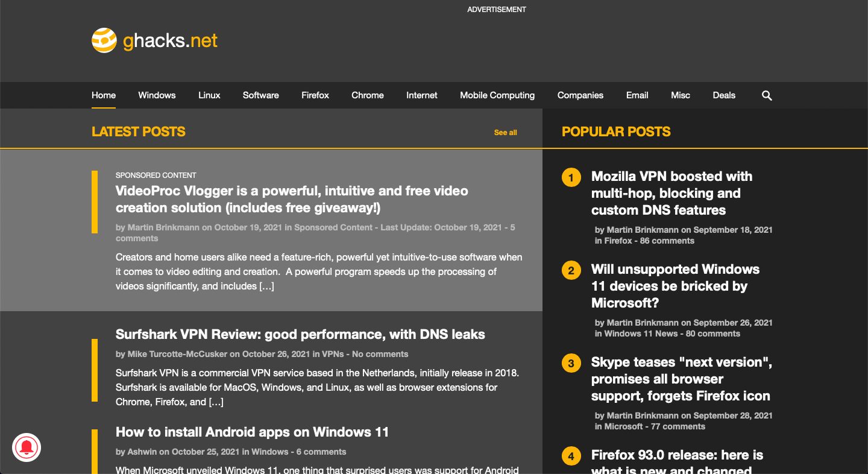
Task: Click the POPULAR POSTS heading
Action: pos(616,132)
